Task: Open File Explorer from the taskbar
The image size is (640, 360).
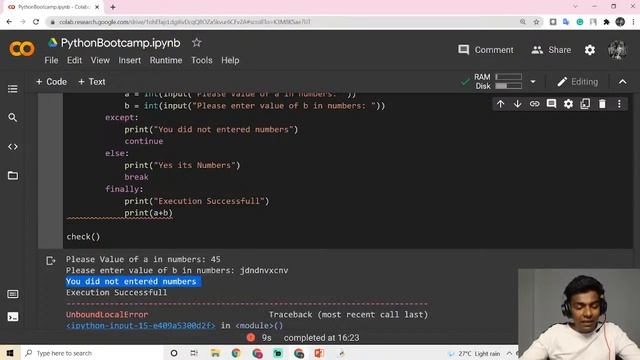Action: click(x=215, y=353)
